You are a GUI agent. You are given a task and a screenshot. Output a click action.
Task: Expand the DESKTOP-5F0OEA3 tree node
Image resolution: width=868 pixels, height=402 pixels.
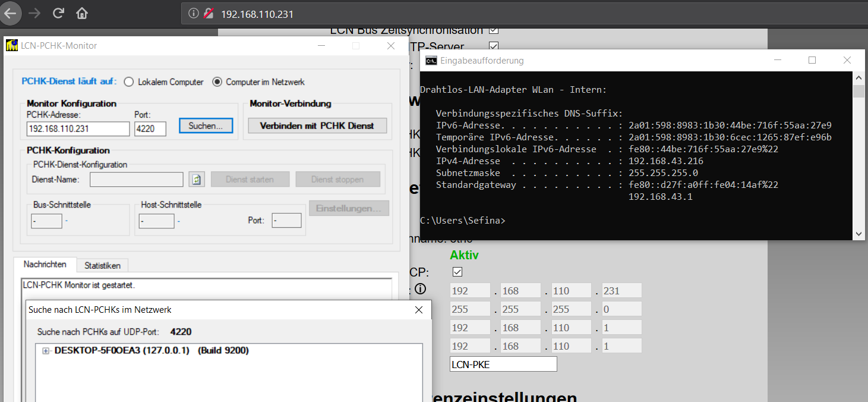(46, 351)
